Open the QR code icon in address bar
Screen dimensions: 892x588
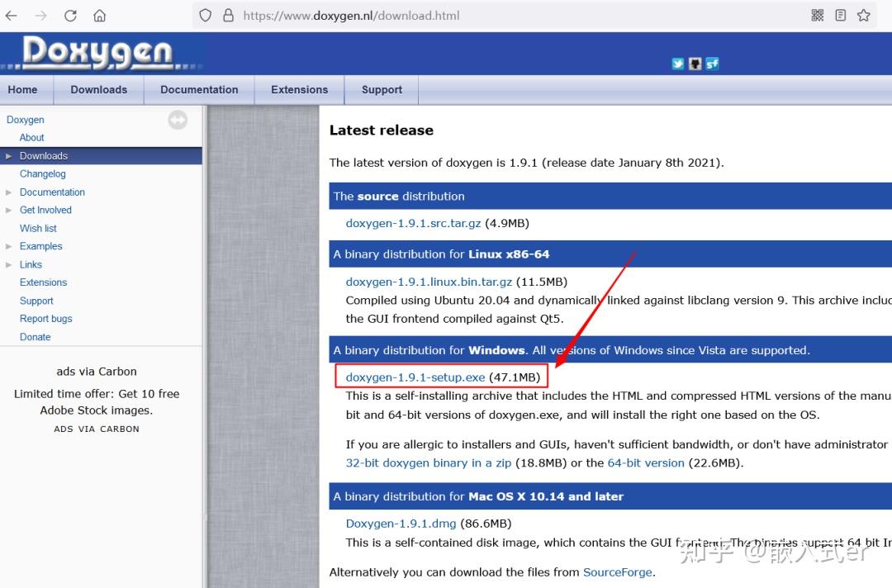[818, 16]
